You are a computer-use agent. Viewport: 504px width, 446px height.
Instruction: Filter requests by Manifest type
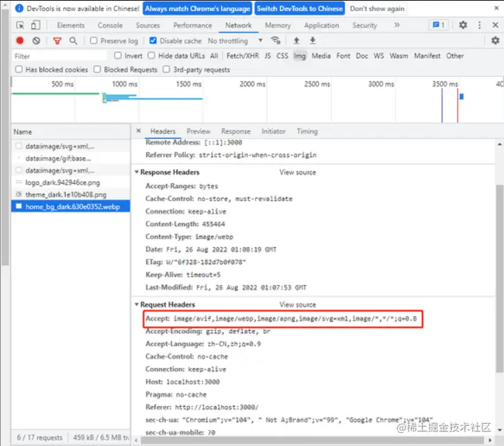pos(427,56)
